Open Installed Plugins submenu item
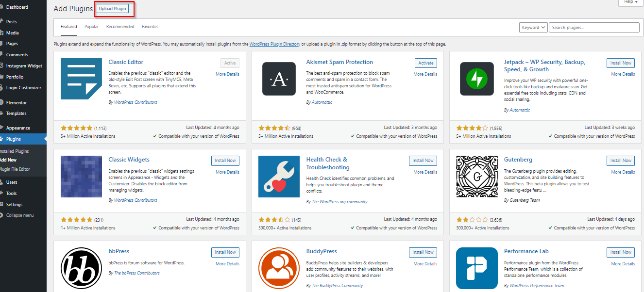The width and height of the screenshot is (644, 292). (x=15, y=151)
